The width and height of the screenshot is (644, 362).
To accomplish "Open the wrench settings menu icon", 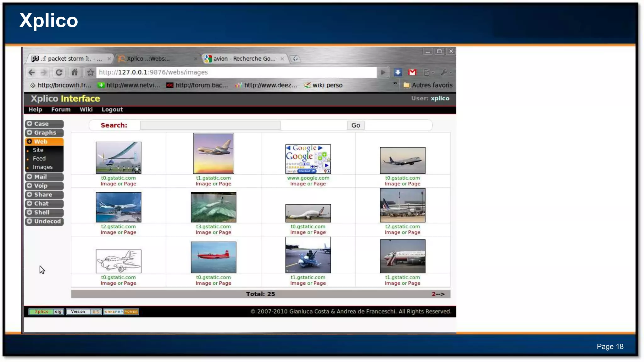I will point(444,72).
